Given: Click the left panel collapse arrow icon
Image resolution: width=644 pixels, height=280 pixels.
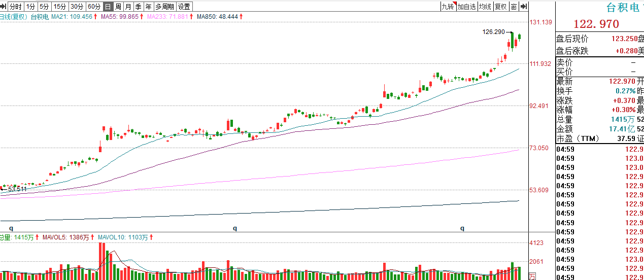Looking at the screenshot, I should (4, 7).
